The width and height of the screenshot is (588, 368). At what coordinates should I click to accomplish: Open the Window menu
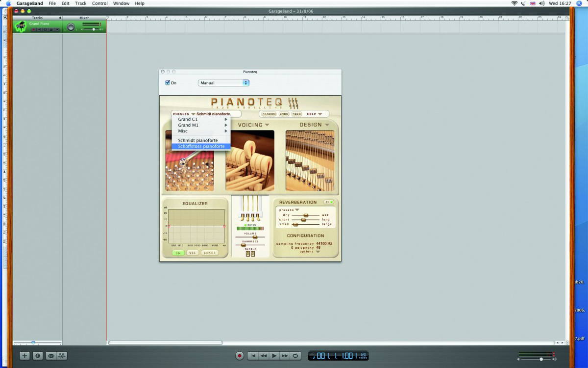122,3
